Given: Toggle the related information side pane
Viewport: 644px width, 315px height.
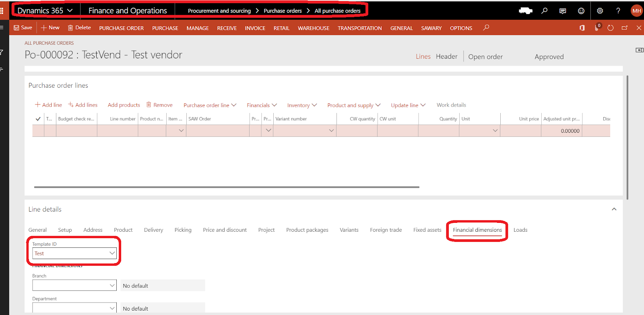Looking at the screenshot, I should point(639,50).
